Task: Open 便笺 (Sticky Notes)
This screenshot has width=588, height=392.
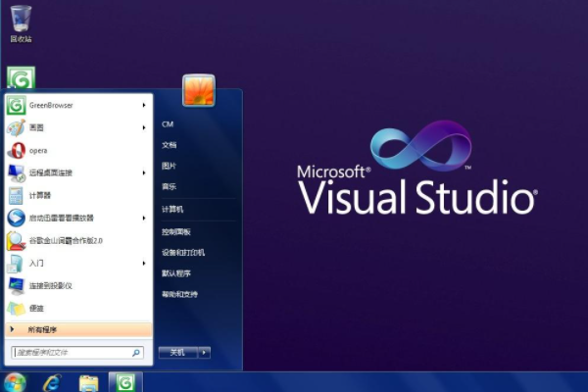Action: click(x=35, y=308)
